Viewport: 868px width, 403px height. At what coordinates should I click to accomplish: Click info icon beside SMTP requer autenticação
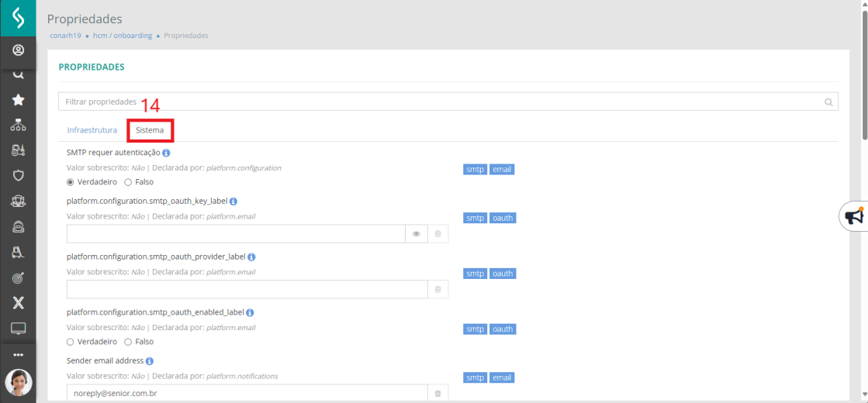click(166, 153)
